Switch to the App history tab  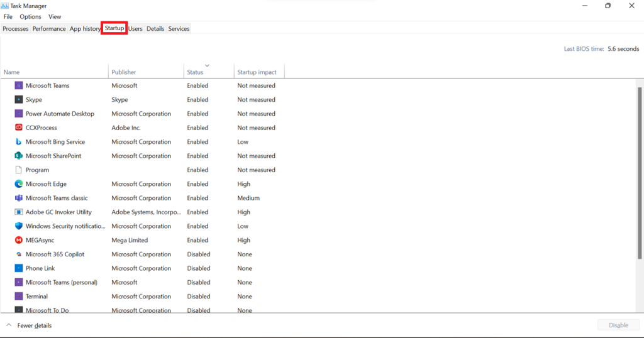pyautogui.click(x=85, y=29)
